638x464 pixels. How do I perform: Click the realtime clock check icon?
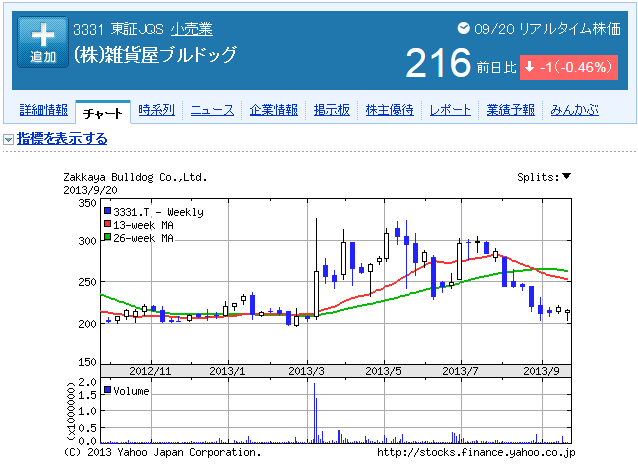(x=463, y=28)
